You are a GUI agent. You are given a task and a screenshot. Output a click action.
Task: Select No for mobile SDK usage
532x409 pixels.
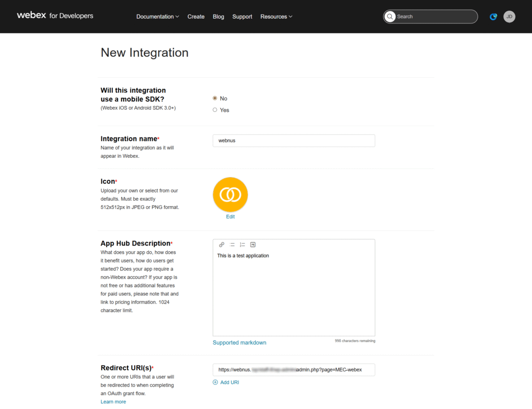[x=215, y=98]
